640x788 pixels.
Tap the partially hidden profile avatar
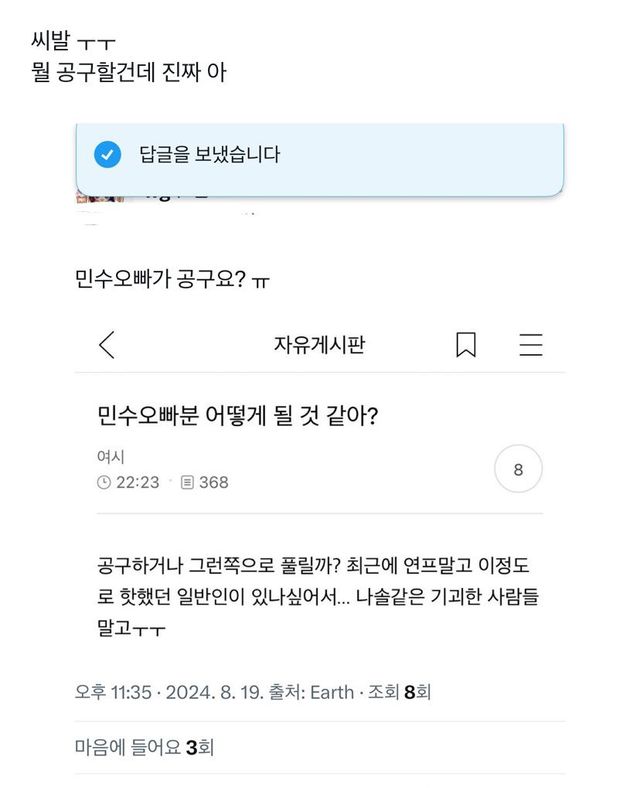click(100, 193)
